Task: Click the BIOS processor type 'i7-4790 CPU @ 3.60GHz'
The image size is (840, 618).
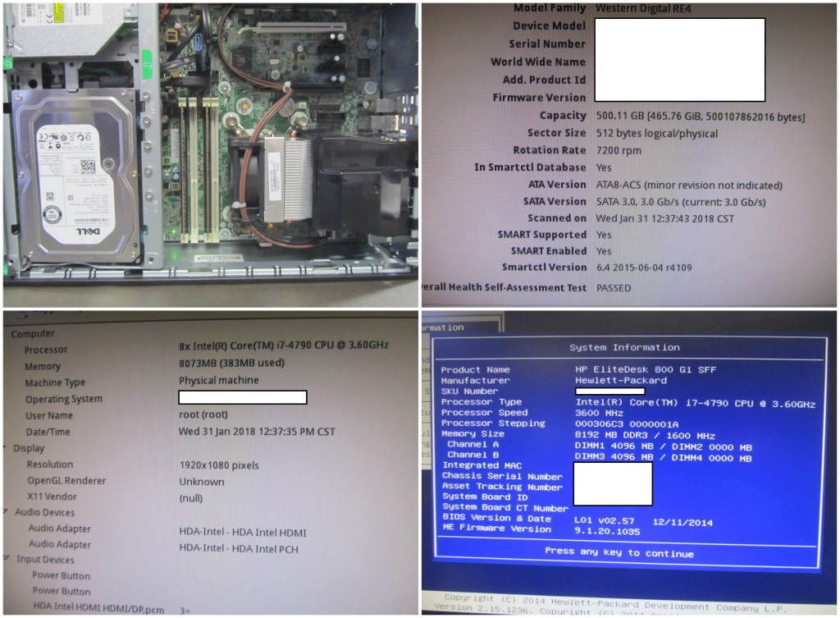Action: tap(696, 403)
